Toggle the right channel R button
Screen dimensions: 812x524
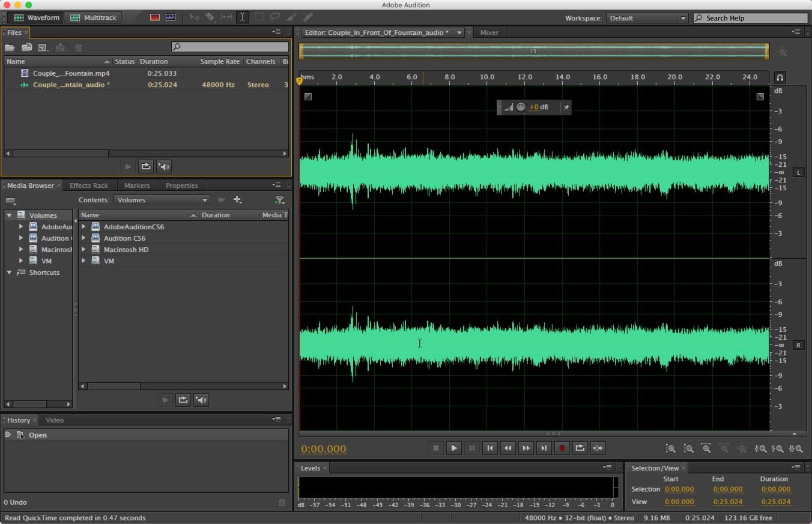(798, 345)
